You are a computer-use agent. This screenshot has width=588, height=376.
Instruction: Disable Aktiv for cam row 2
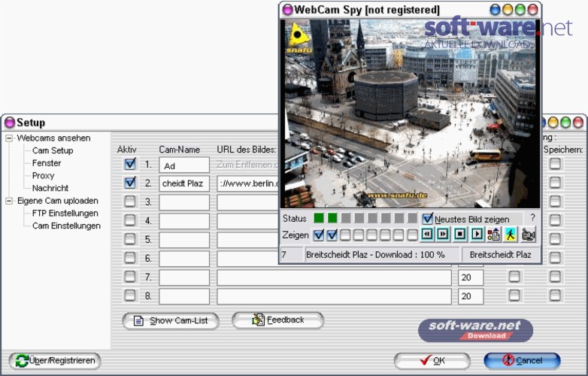(x=130, y=183)
